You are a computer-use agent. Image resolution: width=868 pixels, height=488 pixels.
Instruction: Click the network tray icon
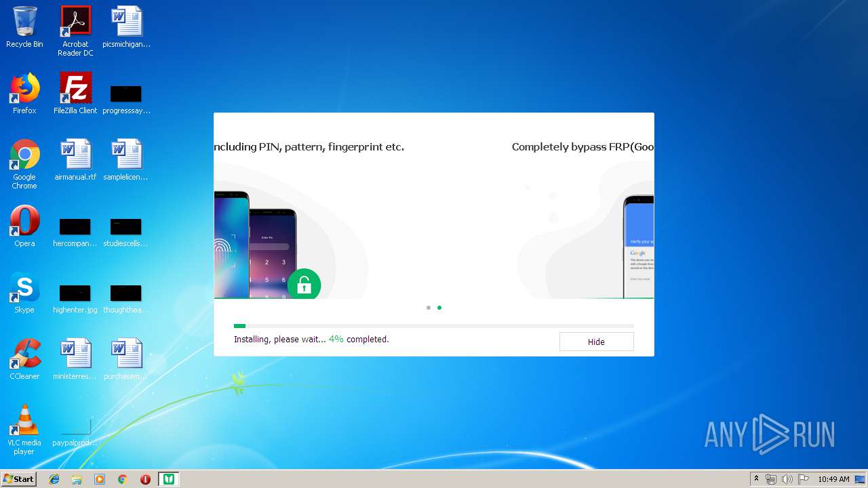[771, 479]
